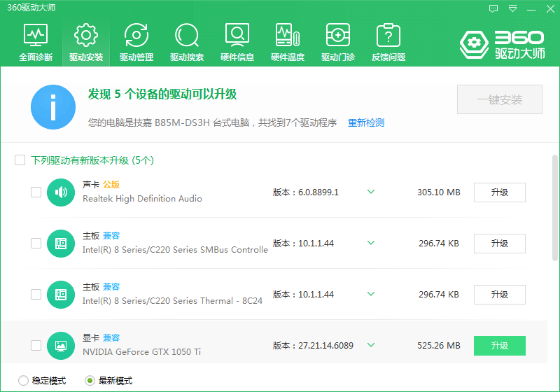Click the driver list vertical scrollbar
Image resolution: width=560 pixels, height=392 pixels.
coord(555,210)
